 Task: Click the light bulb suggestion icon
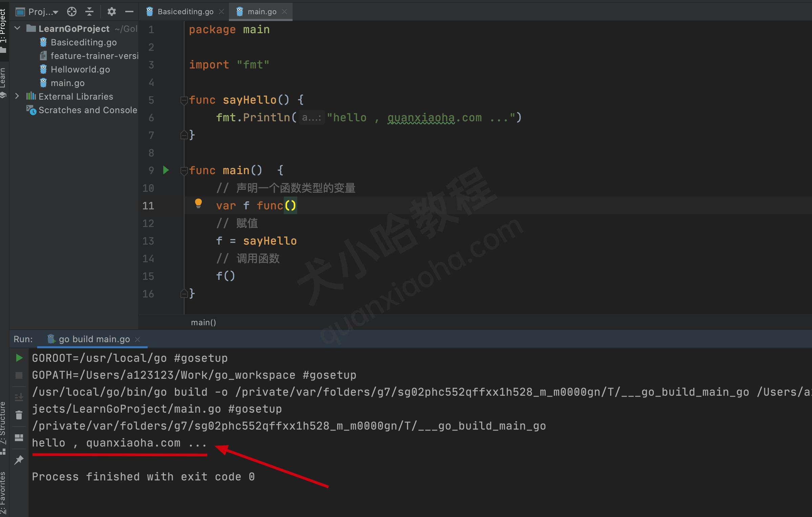coord(198,205)
